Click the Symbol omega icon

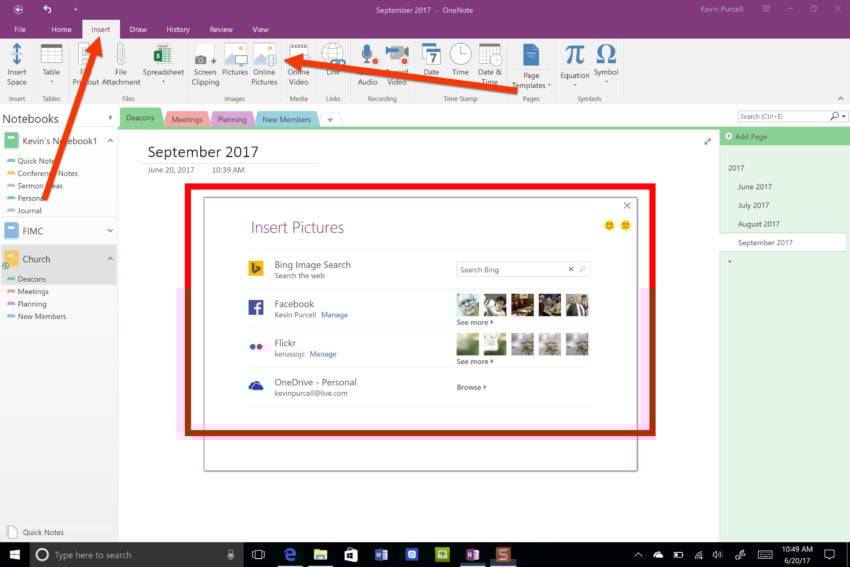[606, 54]
